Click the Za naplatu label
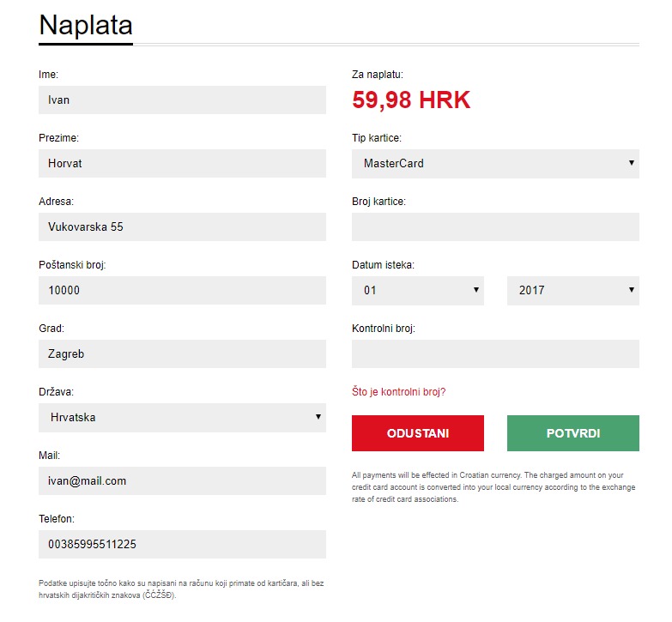Image resolution: width=672 pixels, height=622 pixels. pyautogui.click(x=378, y=75)
